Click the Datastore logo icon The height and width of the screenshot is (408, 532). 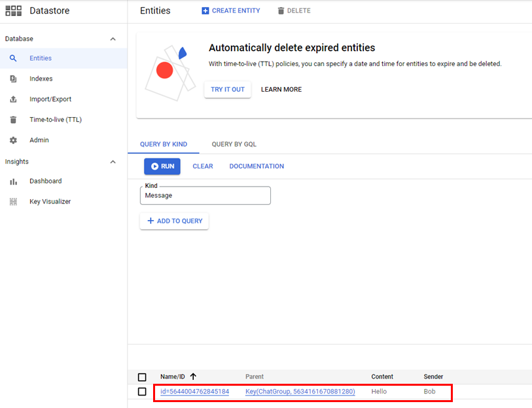click(x=13, y=10)
